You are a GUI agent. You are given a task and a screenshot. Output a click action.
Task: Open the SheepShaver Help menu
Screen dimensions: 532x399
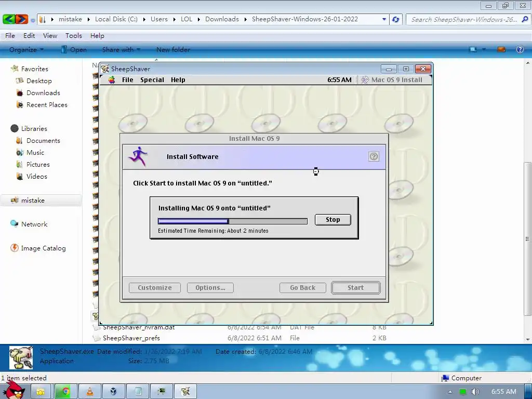[178, 79]
